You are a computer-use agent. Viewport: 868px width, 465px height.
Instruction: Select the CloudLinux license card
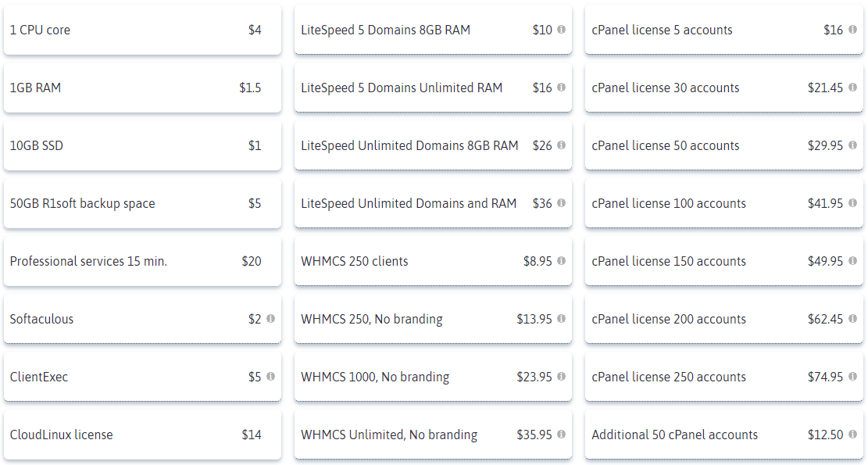(x=142, y=435)
